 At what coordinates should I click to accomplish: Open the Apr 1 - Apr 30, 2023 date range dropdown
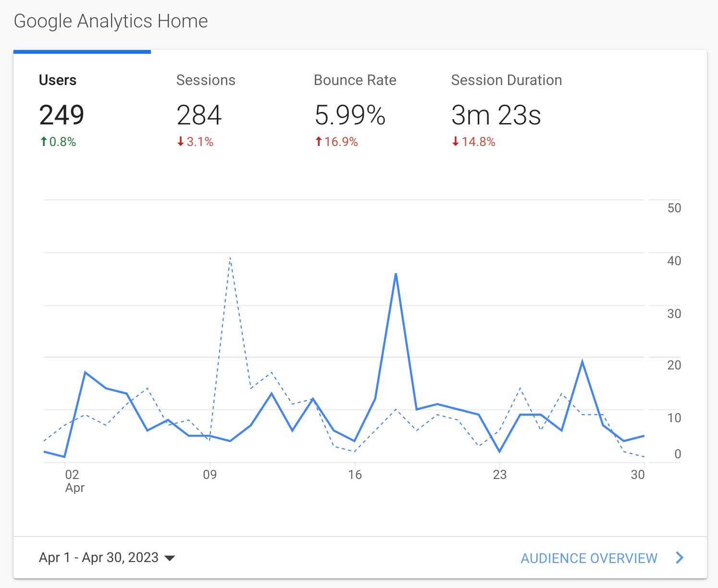(107, 558)
